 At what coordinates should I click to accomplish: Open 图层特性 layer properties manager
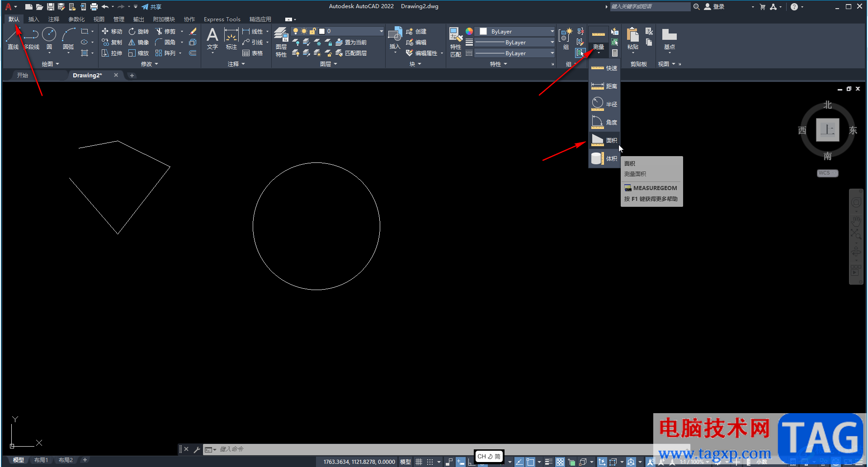point(281,42)
